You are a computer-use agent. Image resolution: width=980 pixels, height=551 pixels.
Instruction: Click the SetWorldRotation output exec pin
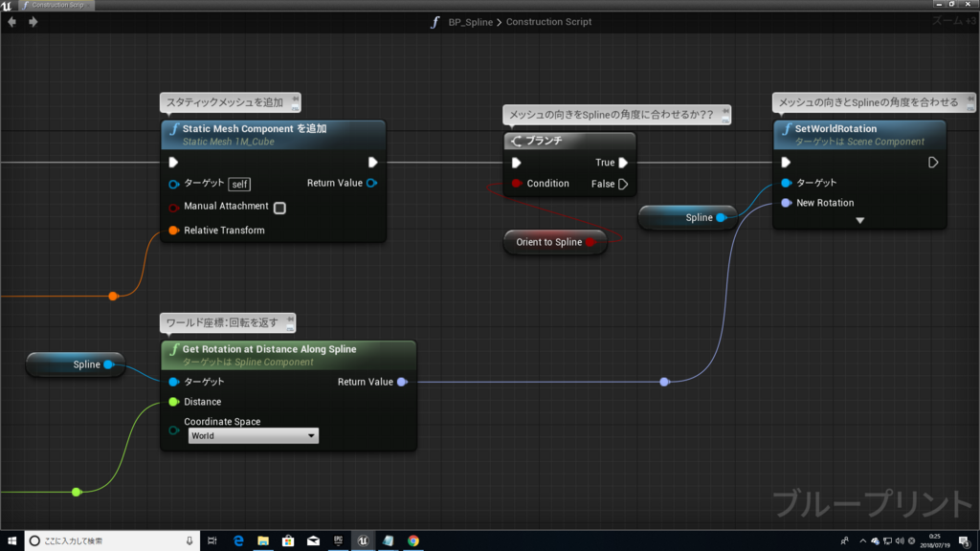[933, 163]
